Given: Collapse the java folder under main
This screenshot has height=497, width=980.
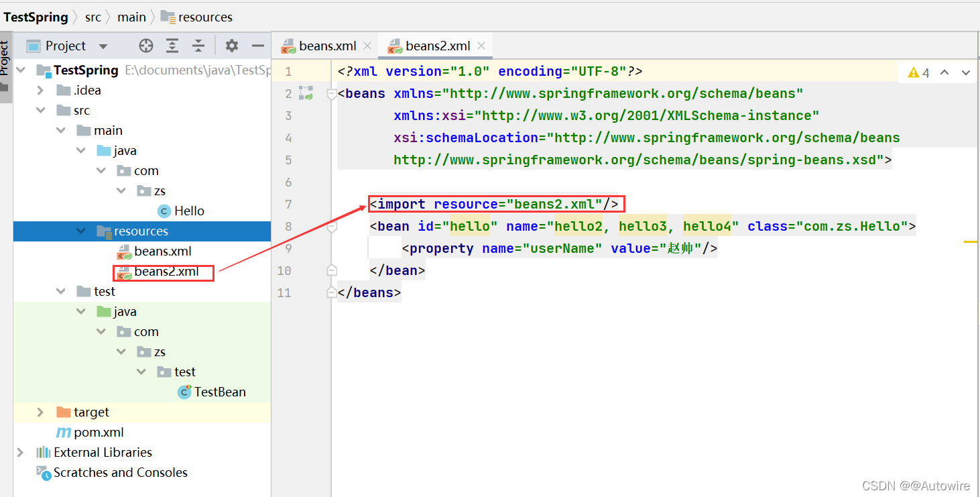Looking at the screenshot, I should (x=81, y=150).
